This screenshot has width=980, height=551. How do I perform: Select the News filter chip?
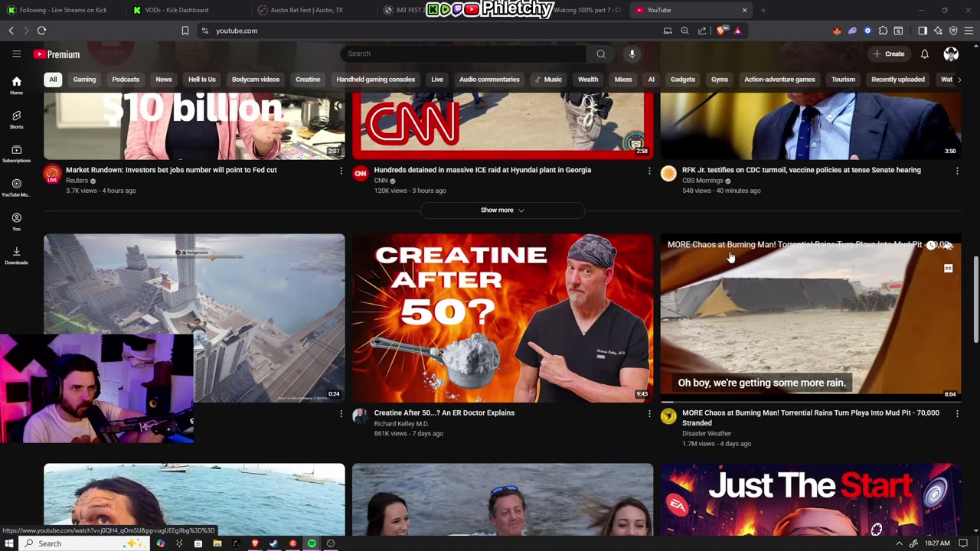point(164,80)
